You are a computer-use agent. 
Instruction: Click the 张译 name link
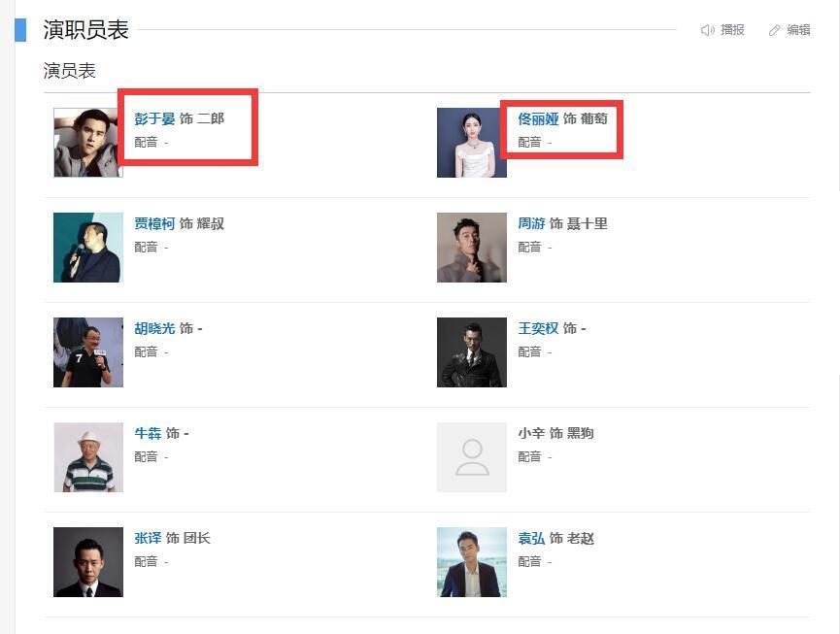(148, 538)
